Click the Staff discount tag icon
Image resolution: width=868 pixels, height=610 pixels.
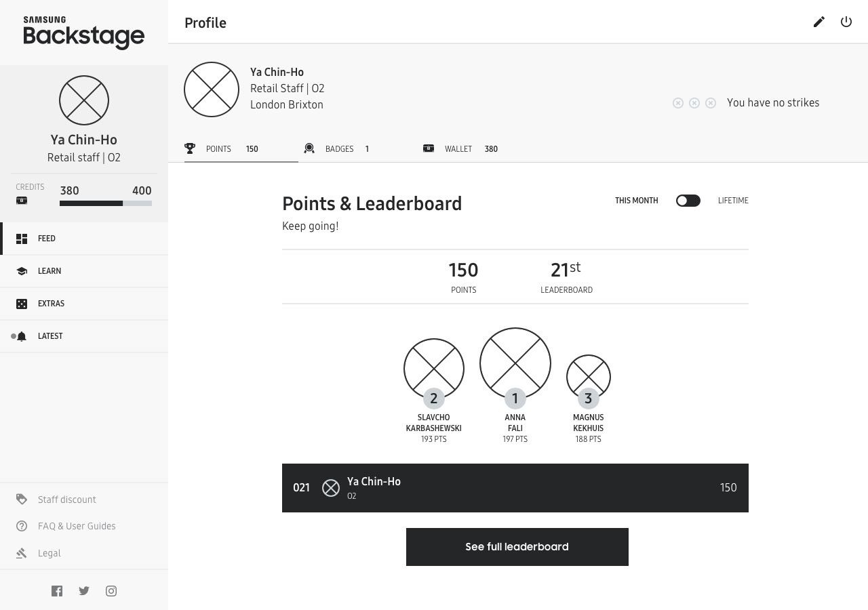(x=22, y=500)
